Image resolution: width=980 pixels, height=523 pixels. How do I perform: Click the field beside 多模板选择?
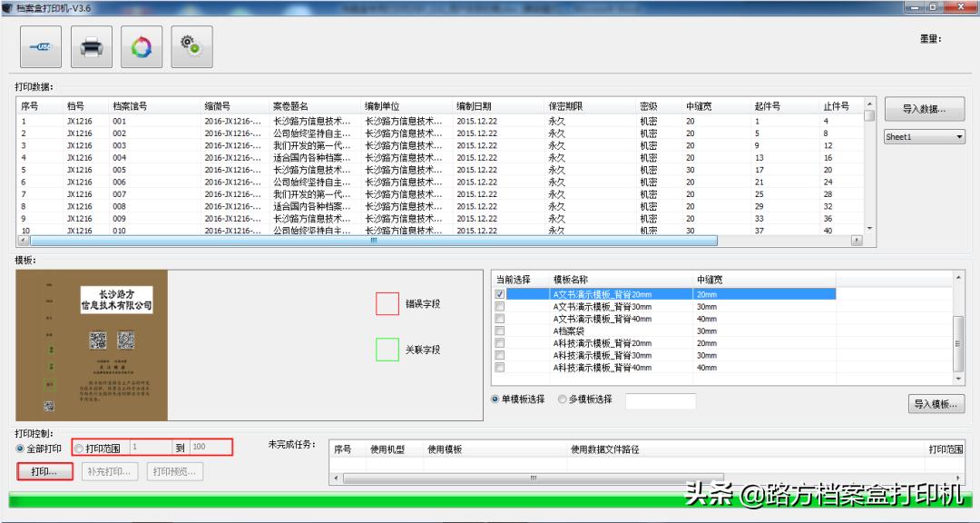[660, 401]
